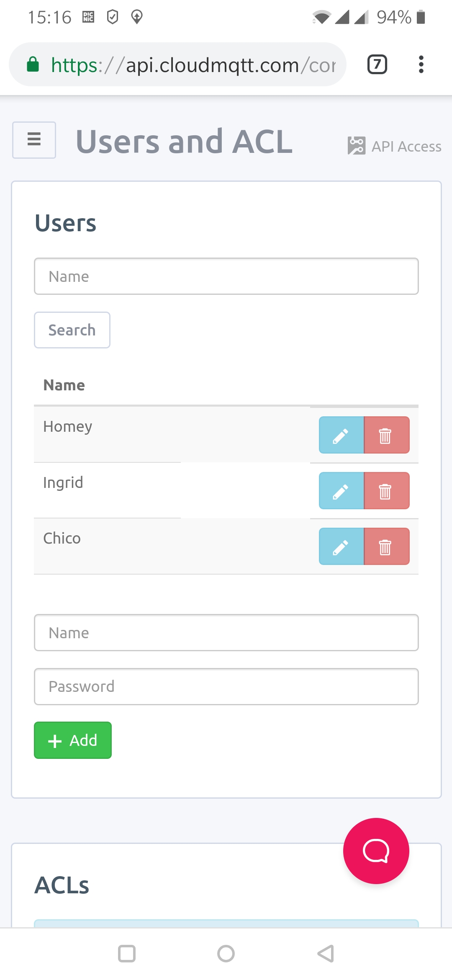Click the green Add user button
Screen dimensions: 452x980
click(x=73, y=740)
